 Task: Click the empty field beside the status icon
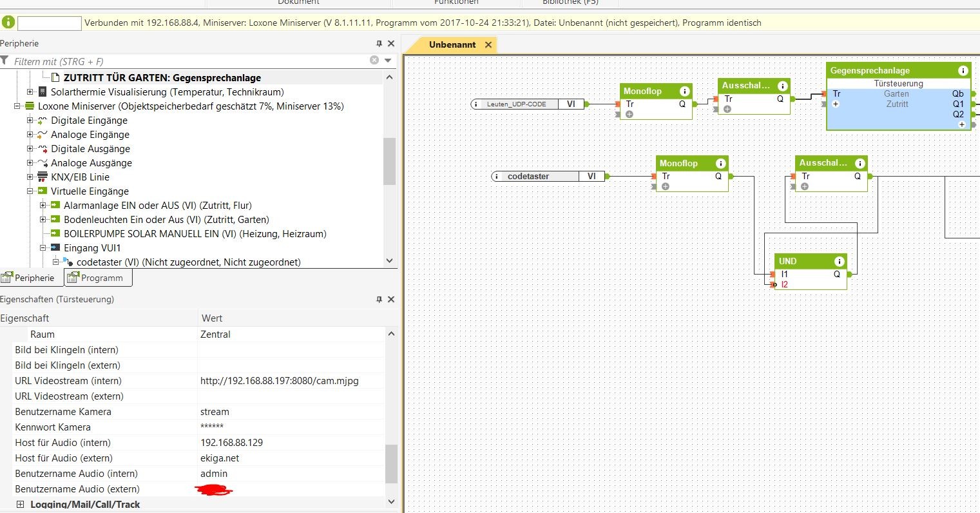[x=50, y=23]
